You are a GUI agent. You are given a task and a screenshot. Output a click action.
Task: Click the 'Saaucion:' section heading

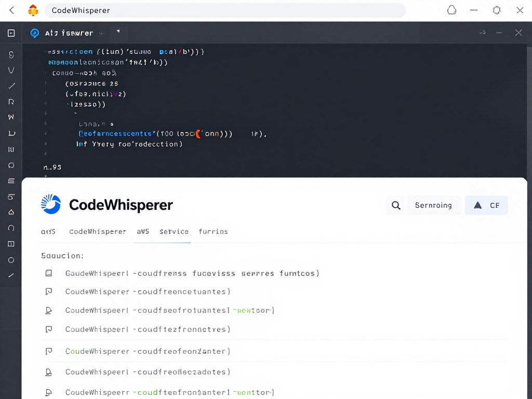62,256
